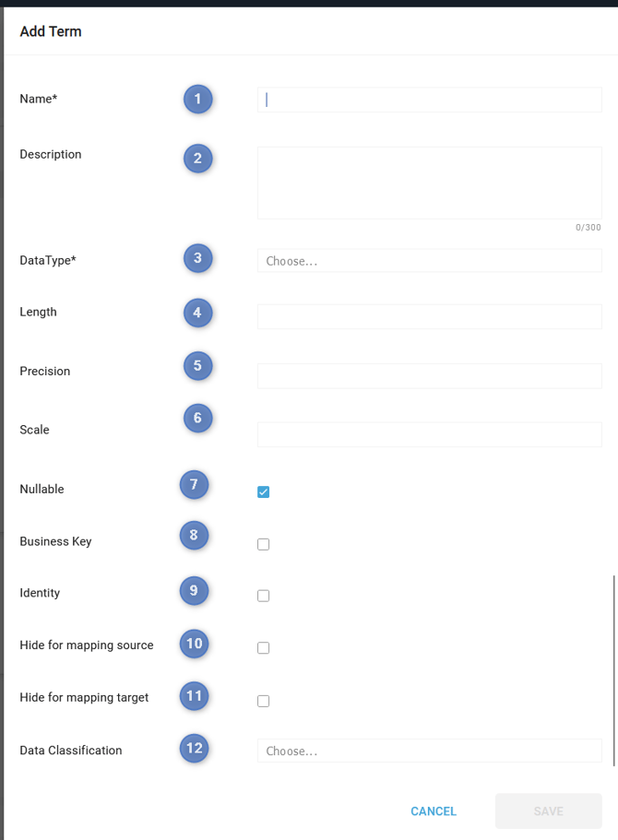Screen dimensions: 618x840
Task: Click badge number 12 beside Data Classification
Action: tap(194, 748)
